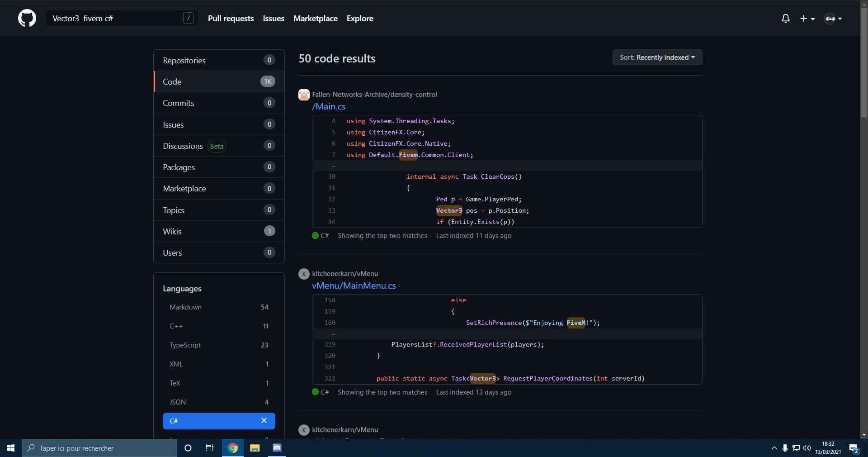Filter results by TypeScript language
Image resolution: width=868 pixels, height=457 pixels.
coord(185,345)
